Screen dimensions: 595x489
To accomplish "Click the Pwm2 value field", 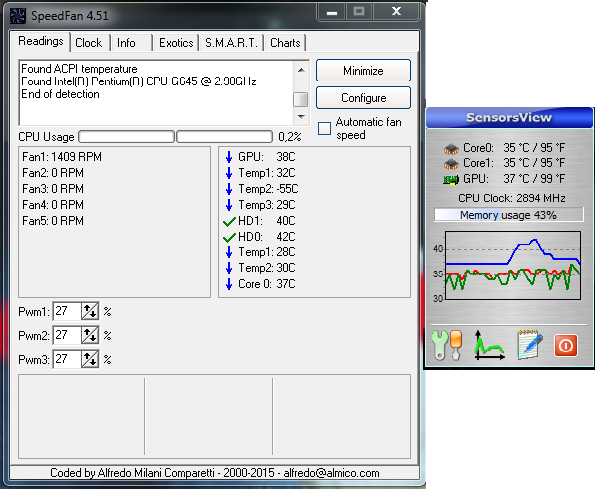I will 67,335.
